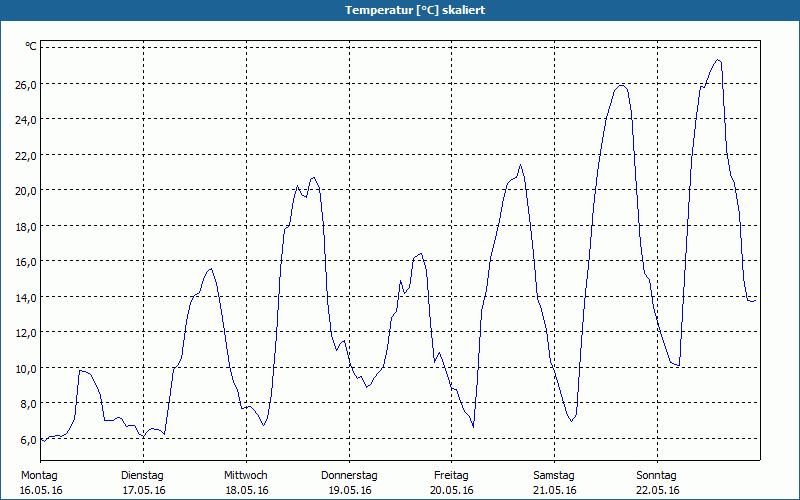Screen dimensions: 800x500
Task: Click the 21.05.16 date label
Action: coord(555,490)
